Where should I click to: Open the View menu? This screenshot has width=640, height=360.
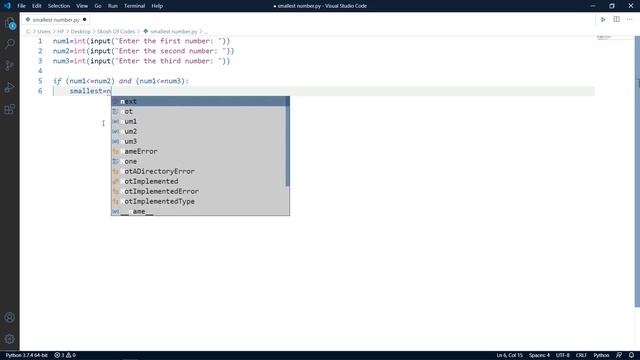click(x=82, y=6)
